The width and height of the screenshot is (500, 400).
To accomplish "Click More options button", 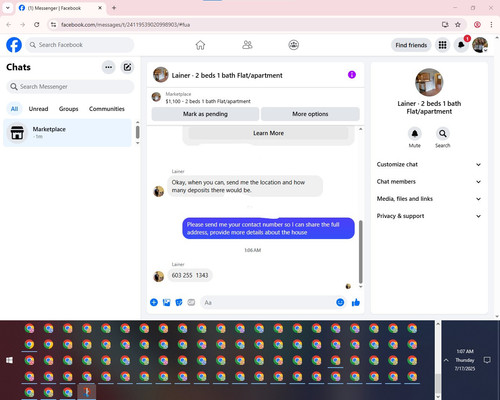I will 310,114.
